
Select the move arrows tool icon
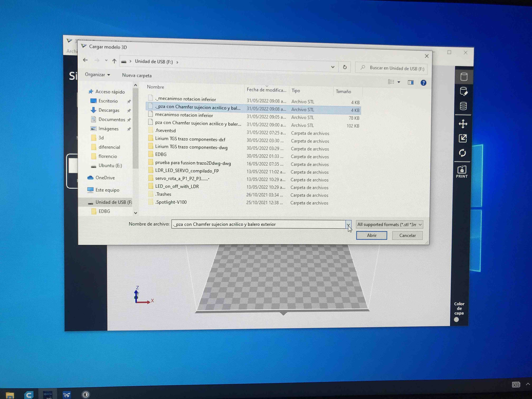(x=463, y=124)
